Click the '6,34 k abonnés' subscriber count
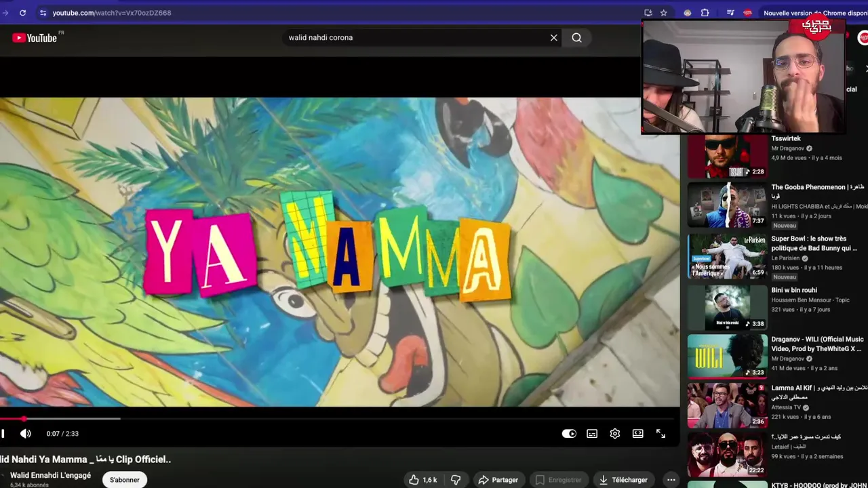The width and height of the screenshot is (868, 488). tap(29, 485)
